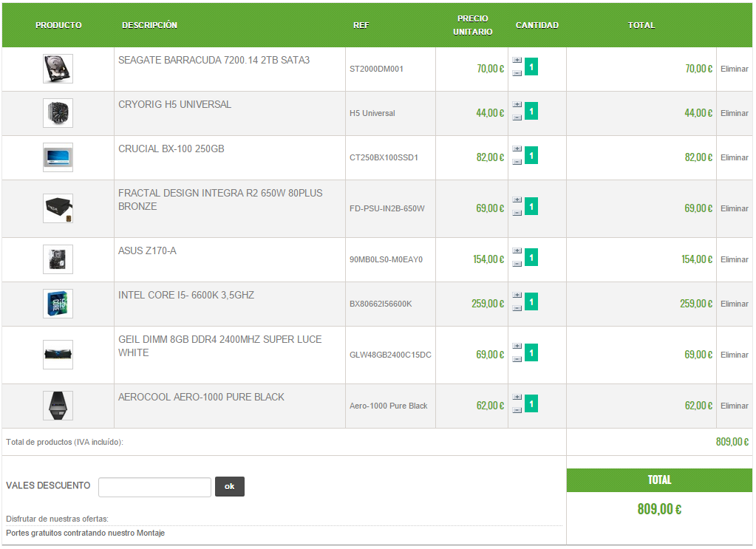Open Crucial BX-100 SSD thumbnail

coord(58,157)
